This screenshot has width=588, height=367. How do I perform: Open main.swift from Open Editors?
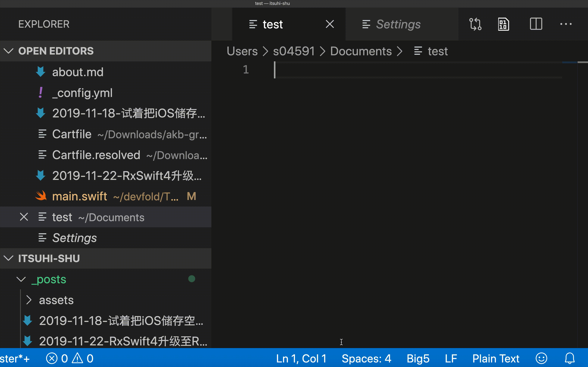[x=80, y=196]
